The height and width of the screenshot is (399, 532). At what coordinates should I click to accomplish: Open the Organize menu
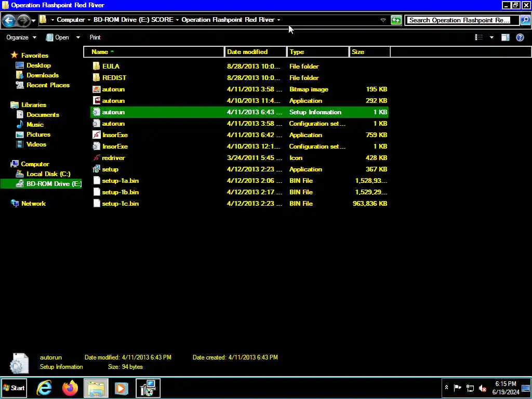(x=21, y=37)
